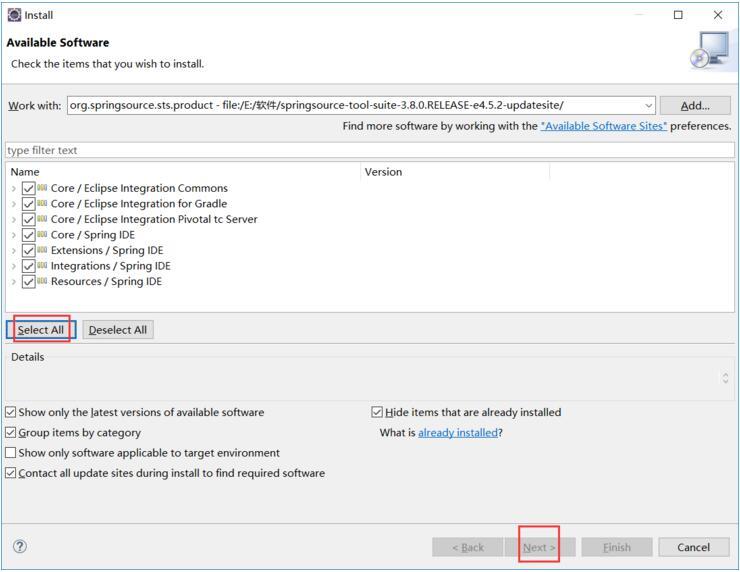
Task: Enable Show only software applicable to target environment
Action: pos(10,453)
